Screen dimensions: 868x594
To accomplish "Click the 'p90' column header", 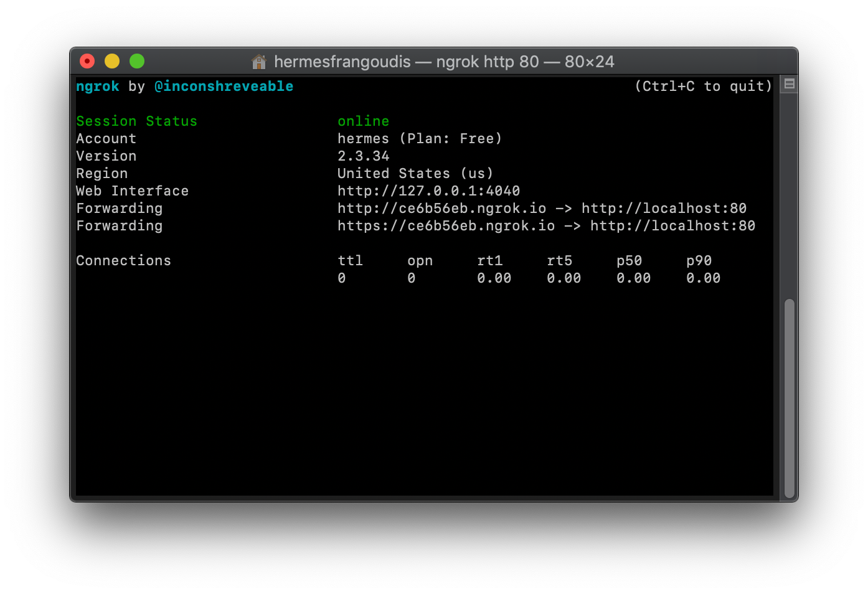I will coord(699,261).
